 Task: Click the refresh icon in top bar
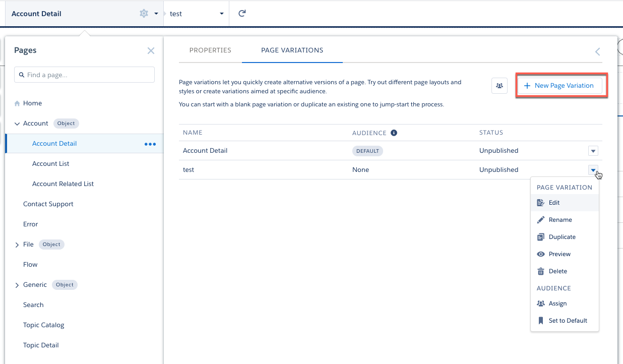coord(242,14)
